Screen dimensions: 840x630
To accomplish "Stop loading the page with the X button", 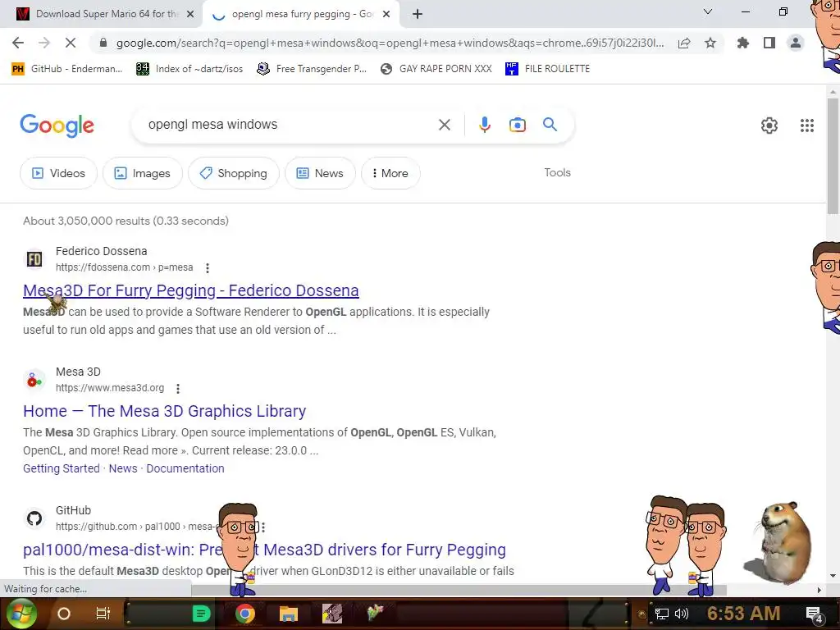I will pos(71,43).
